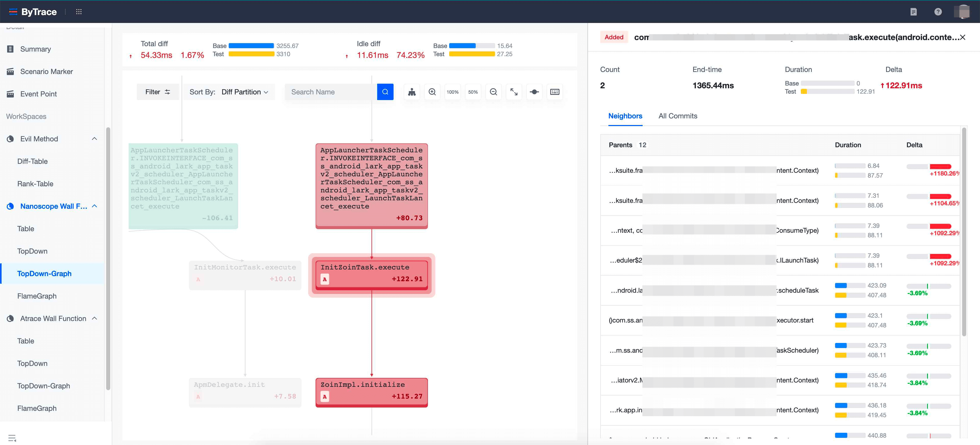
Task: Select the ApmDelegate.init graph node
Action: 245,392
